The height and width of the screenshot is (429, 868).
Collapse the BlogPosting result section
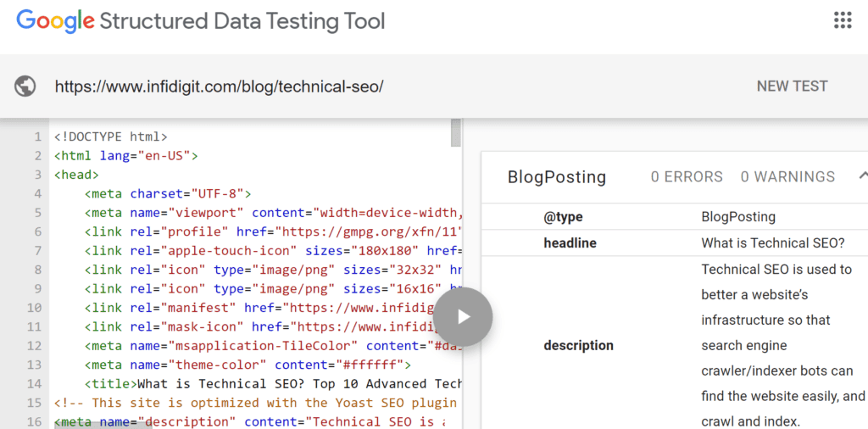tap(863, 176)
